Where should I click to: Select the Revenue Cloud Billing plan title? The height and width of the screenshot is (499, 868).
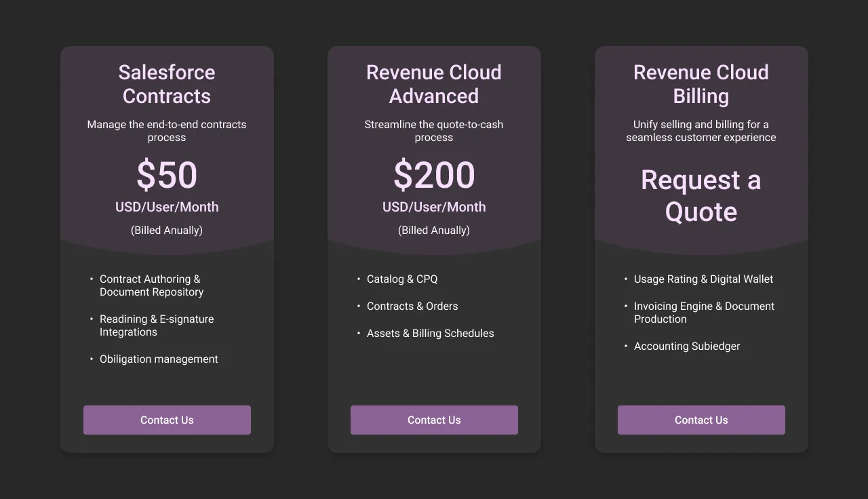701,84
